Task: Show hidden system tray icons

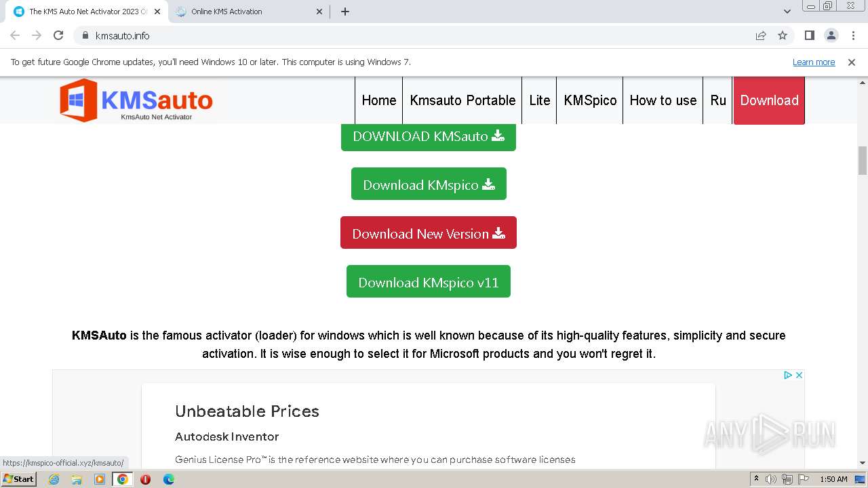Action: [x=756, y=479]
